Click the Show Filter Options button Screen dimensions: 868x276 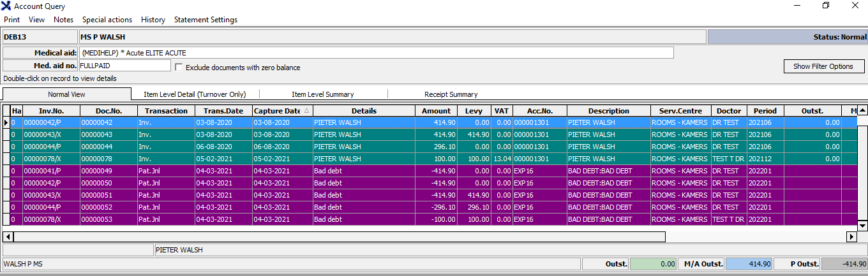[x=823, y=66]
